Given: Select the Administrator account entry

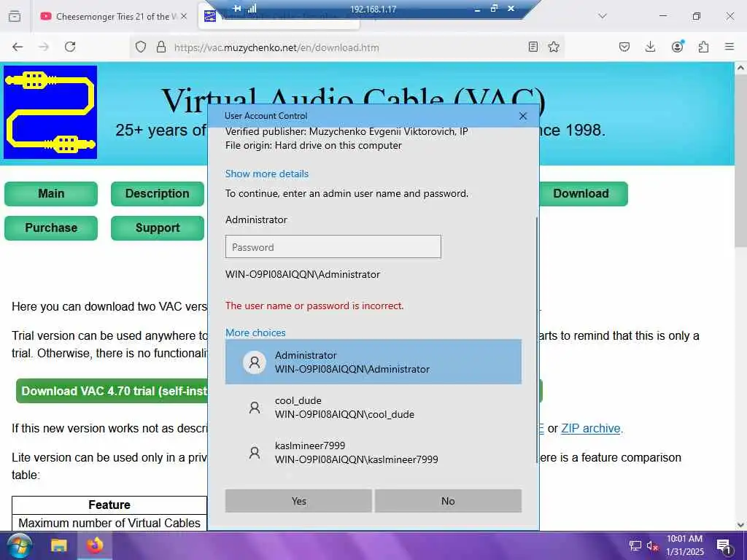Looking at the screenshot, I should pos(373,362).
